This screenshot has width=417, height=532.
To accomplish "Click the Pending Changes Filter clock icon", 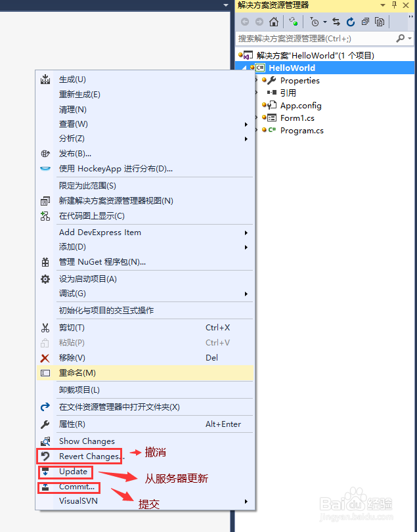I will 315,22.
